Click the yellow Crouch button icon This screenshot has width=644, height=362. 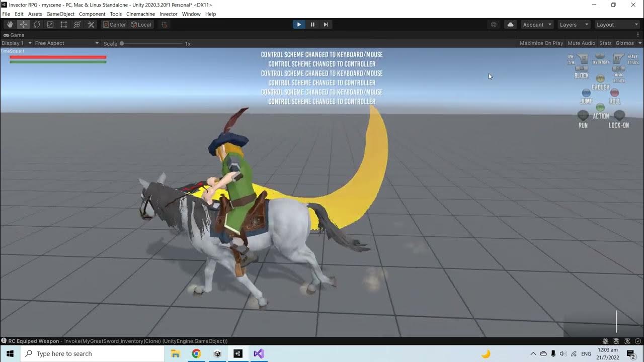click(600, 78)
